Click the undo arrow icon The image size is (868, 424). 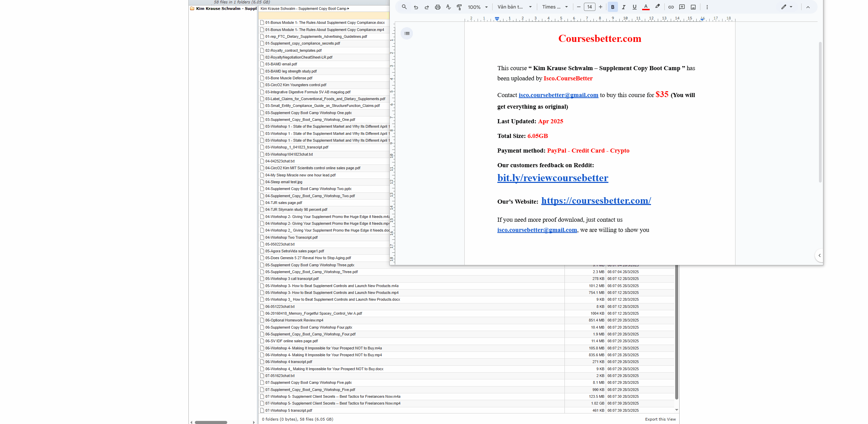[x=416, y=7]
